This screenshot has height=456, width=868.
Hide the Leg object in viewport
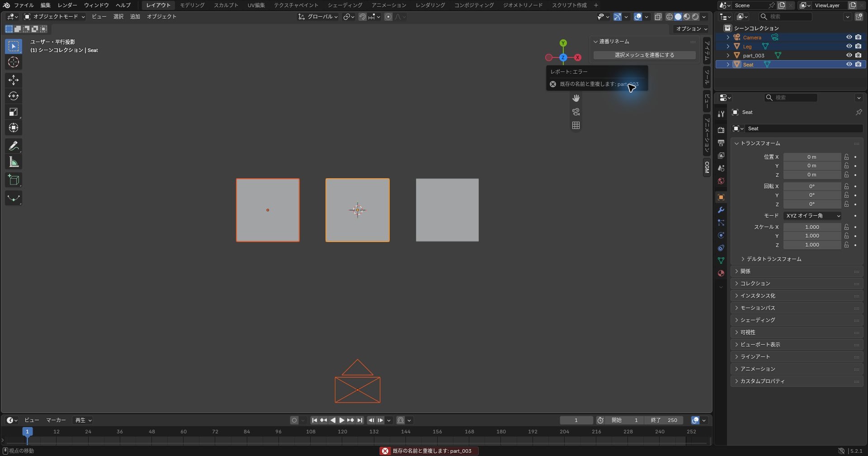tap(849, 47)
